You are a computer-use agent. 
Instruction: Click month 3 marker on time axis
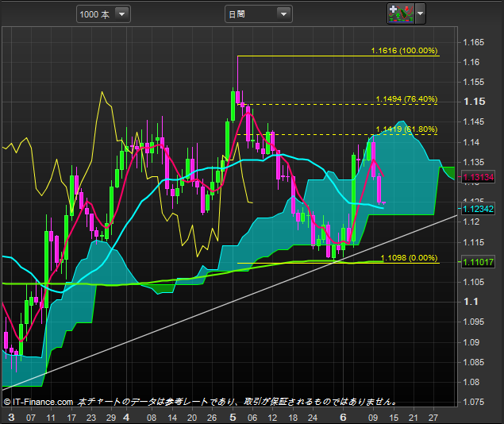coord(11,418)
